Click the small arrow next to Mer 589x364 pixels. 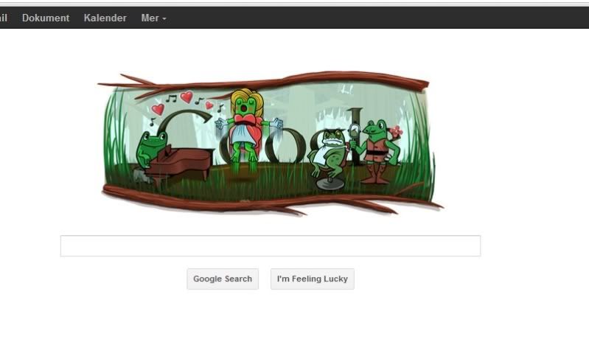(x=164, y=18)
